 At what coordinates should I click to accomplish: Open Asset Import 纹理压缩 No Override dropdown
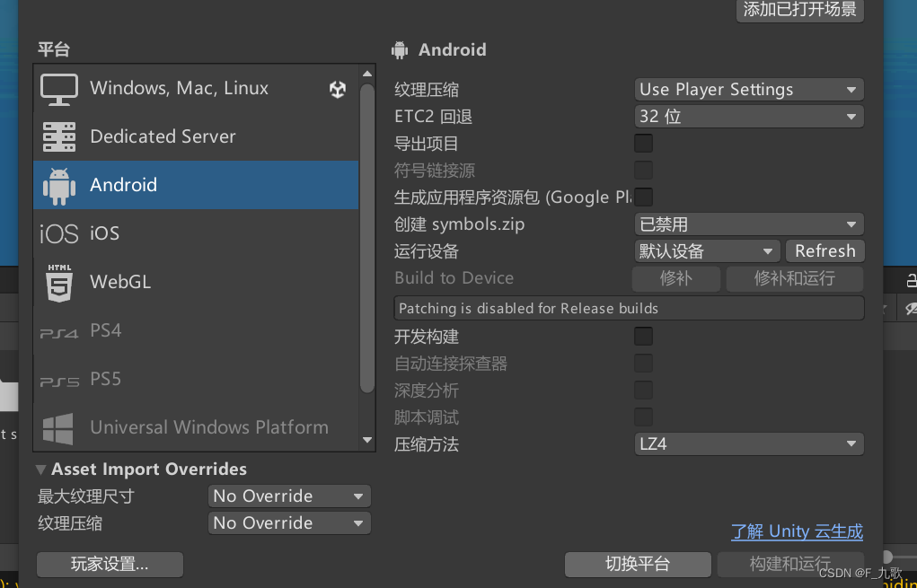[289, 523]
